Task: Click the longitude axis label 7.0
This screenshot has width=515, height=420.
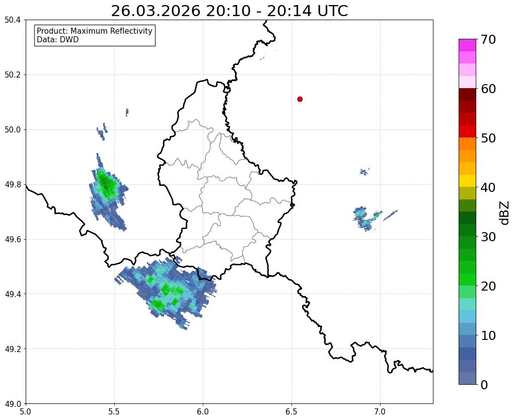Action: [x=380, y=412]
